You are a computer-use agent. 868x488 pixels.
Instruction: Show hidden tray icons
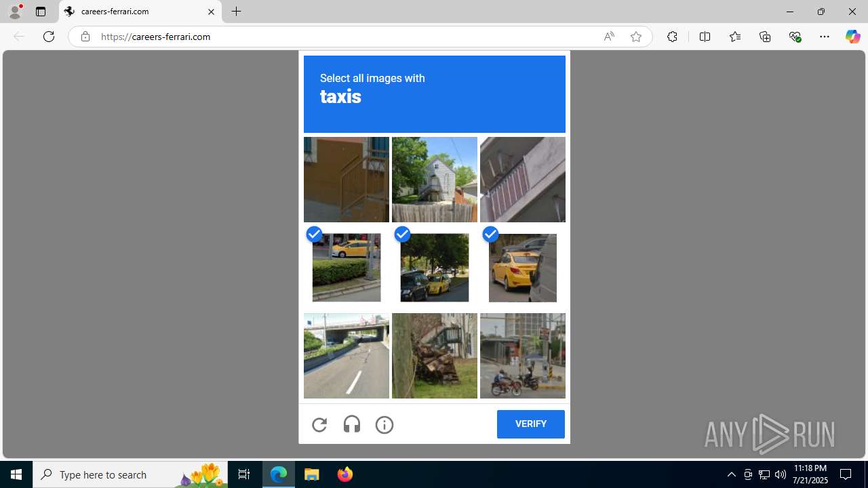tap(731, 474)
